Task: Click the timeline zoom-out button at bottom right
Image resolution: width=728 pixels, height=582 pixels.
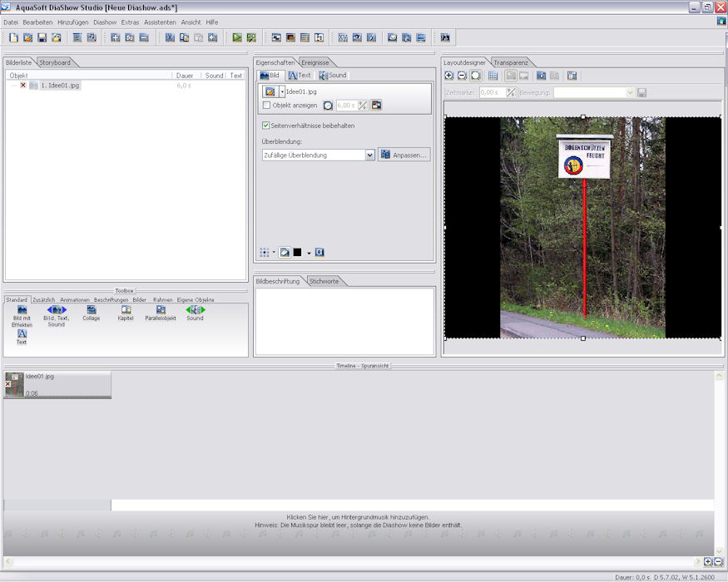Action: point(718,562)
